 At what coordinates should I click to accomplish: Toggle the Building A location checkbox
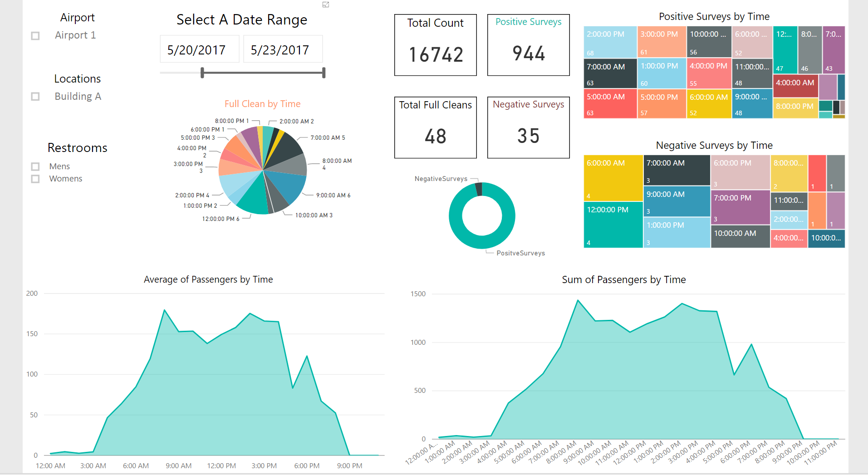(35, 97)
